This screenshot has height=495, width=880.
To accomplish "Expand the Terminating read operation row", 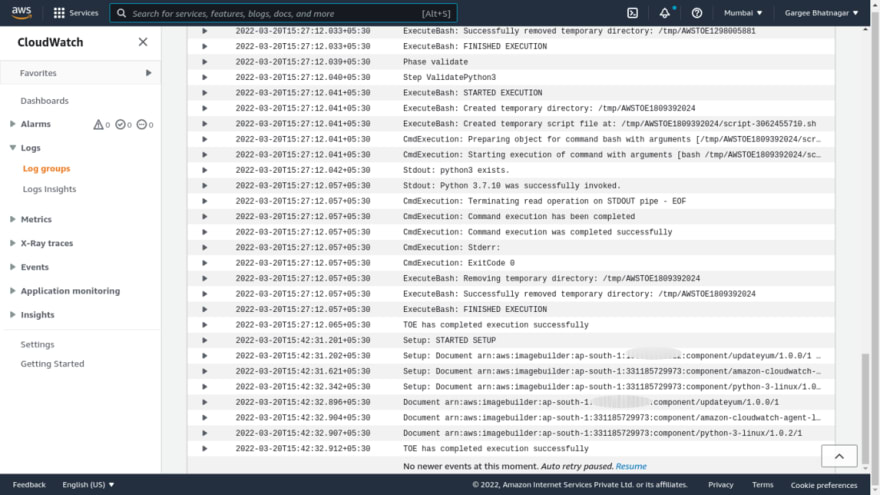I will (x=205, y=201).
